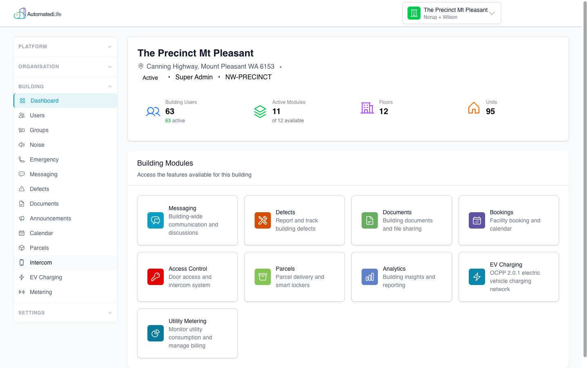Expand the Platform section
The image size is (588, 368).
(x=65, y=47)
